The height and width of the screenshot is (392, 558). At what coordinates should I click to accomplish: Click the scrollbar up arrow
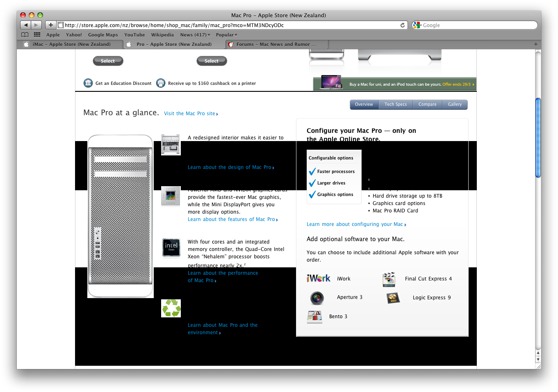538,353
